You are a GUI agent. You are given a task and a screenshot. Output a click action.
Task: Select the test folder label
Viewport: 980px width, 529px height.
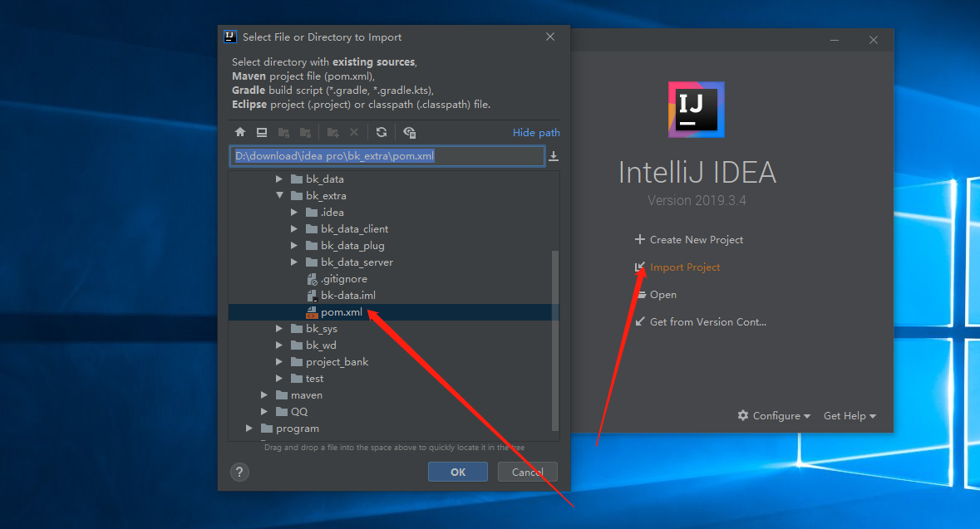click(314, 379)
